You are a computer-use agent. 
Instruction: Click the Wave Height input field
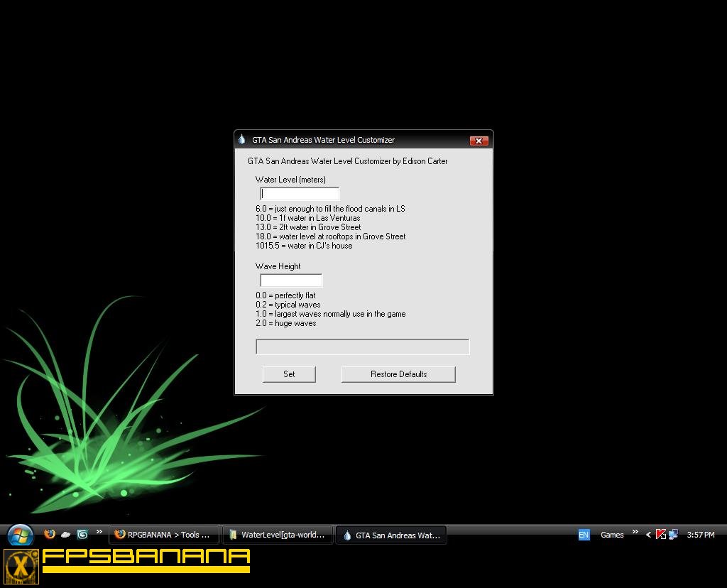[x=291, y=280]
